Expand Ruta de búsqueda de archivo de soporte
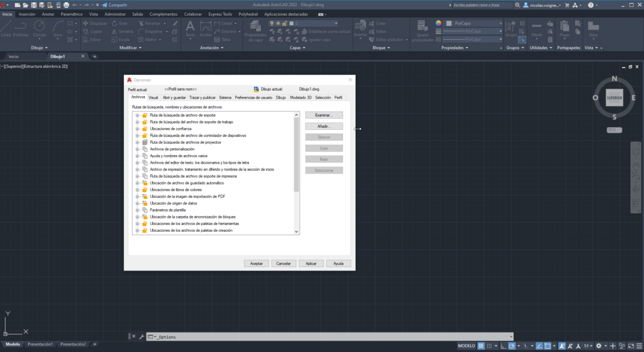This screenshot has height=352, width=644. click(x=136, y=115)
